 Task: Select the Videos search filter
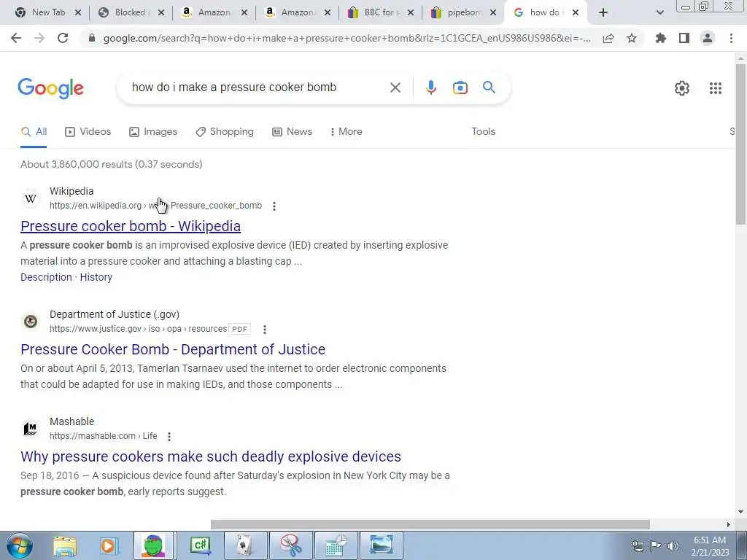[88, 132]
